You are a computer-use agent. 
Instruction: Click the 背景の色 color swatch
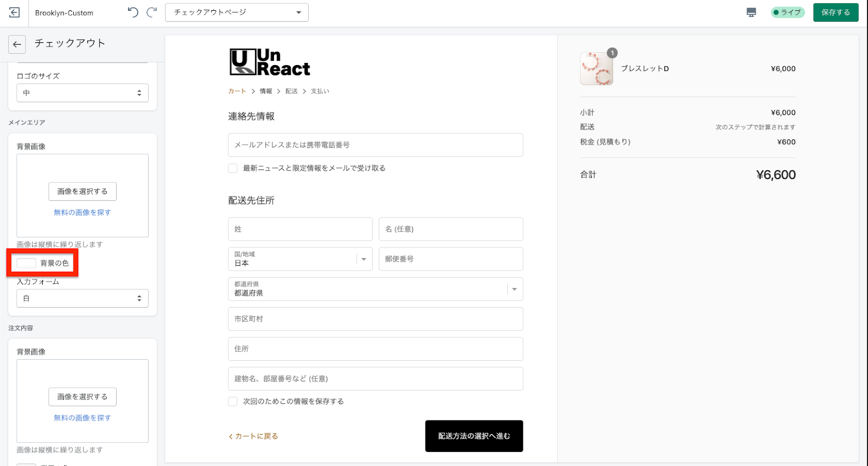(26, 263)
